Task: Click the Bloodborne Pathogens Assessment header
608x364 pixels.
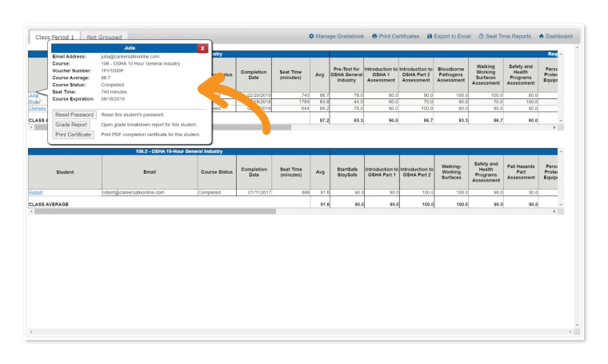Action: point(451,75)
